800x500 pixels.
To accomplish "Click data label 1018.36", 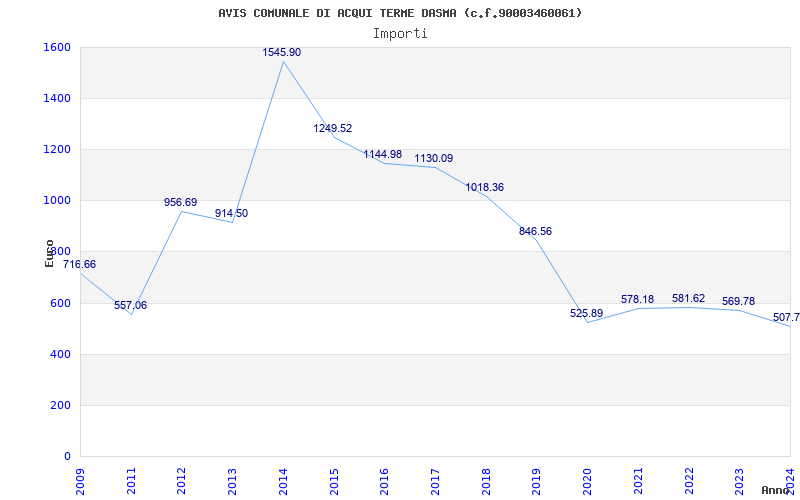I will (484, 187).
